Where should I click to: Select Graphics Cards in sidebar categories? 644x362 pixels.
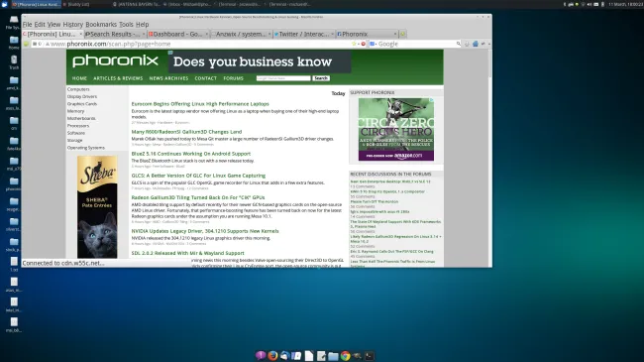pos(82,104)
